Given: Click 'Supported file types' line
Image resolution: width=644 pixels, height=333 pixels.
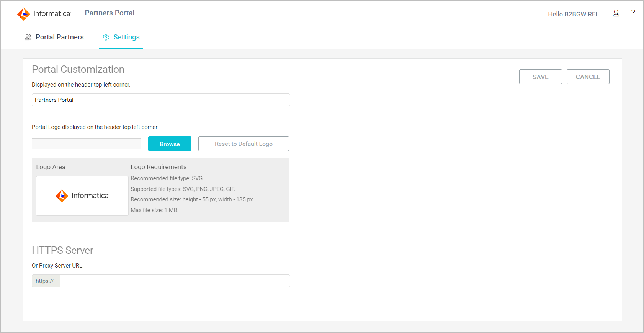Looking at the screenshot, I should pos(183,189).
